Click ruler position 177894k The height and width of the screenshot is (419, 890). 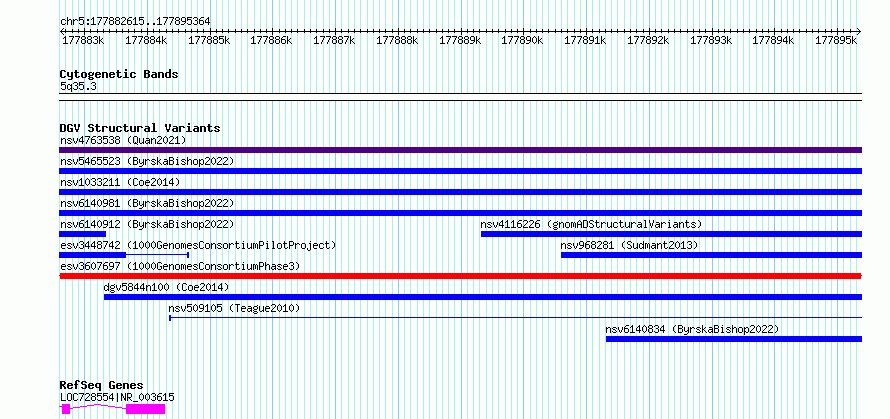774,40
